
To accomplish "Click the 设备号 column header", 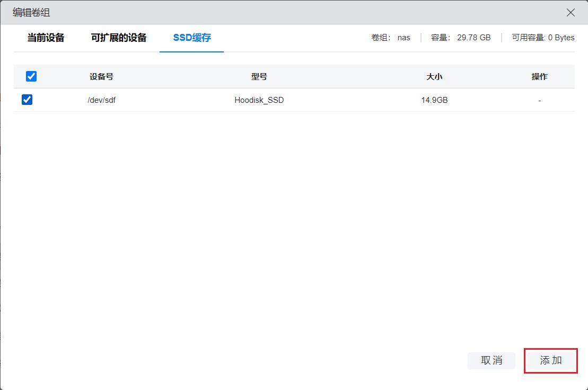I will tap(101, 76).
